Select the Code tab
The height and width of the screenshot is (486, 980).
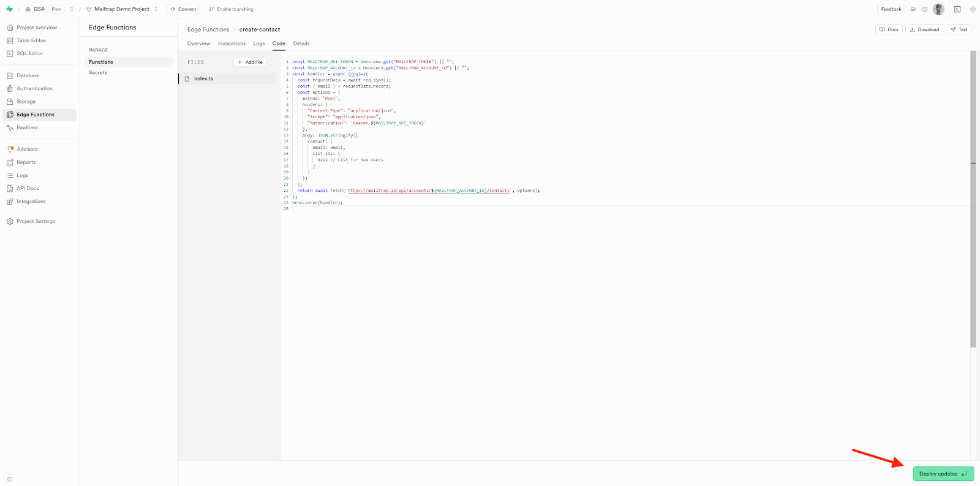point(279,44)
